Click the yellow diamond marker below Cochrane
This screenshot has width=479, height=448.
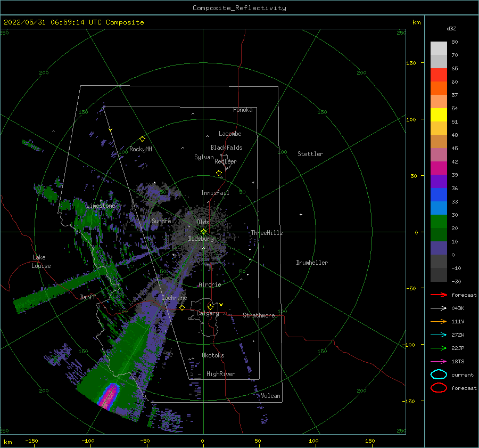coord(182,308)
